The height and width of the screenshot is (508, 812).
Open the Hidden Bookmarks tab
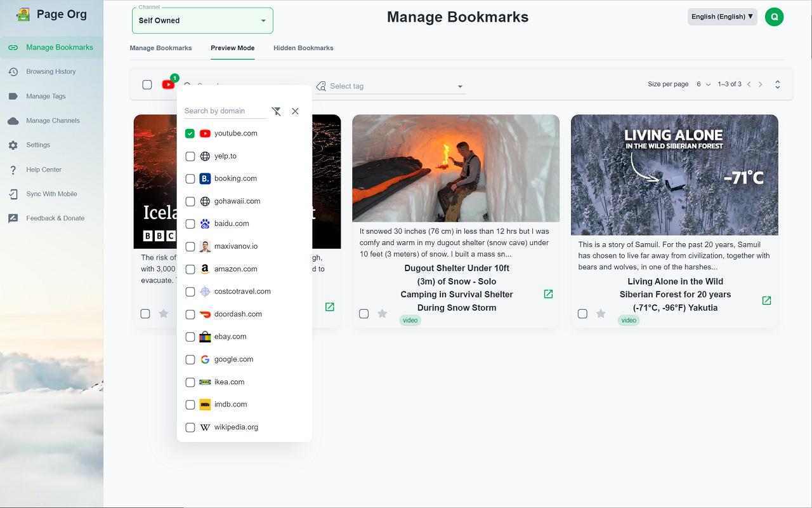[303, 48]
